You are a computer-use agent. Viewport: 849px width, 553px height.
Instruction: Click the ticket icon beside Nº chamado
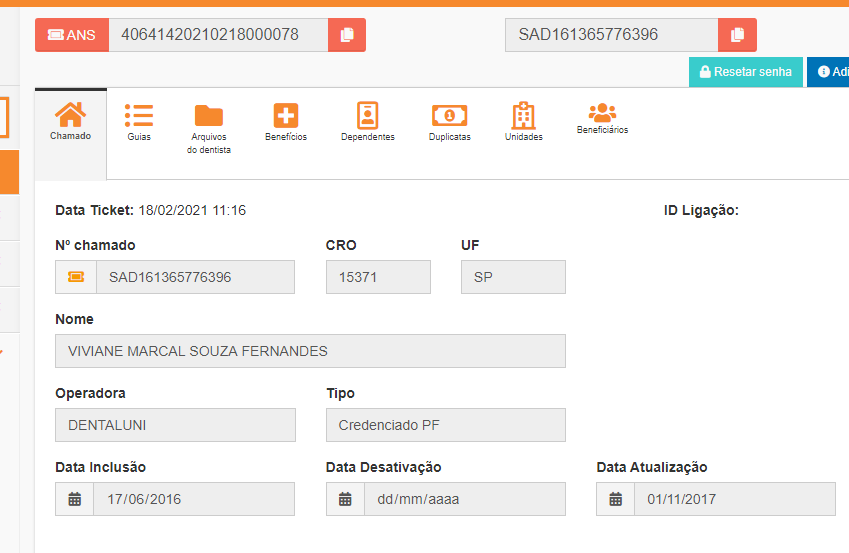(76, 277)
